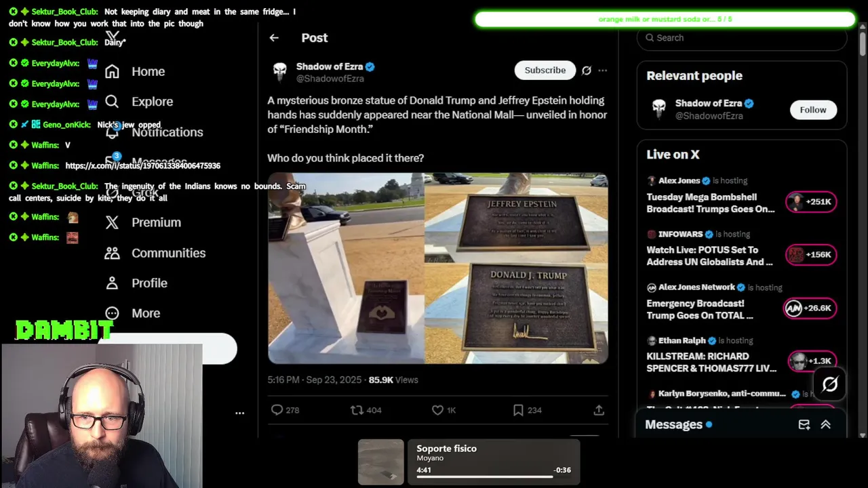The height and width of the screenshot is (488, 868).
Task: Click Sektur_Book_Club's Dairy* chat message
Action: point(115,42)
